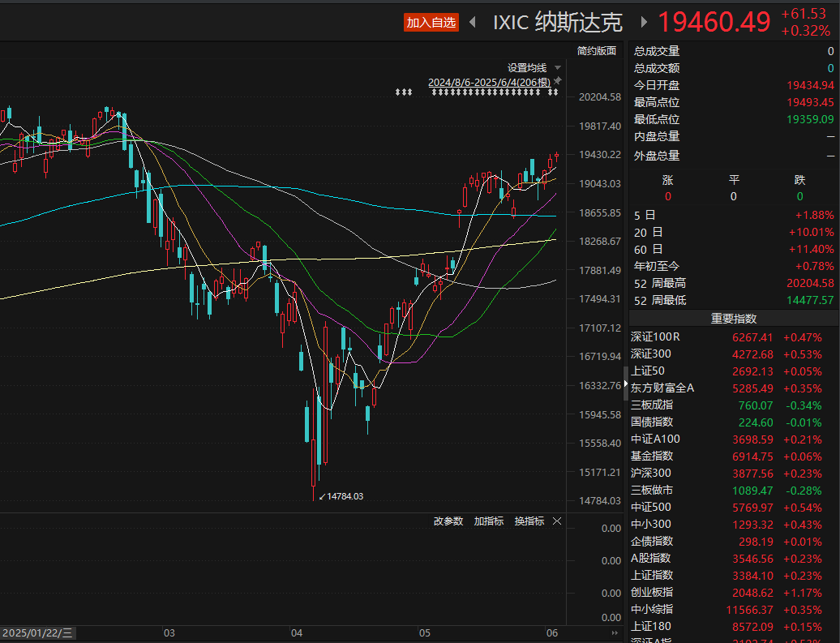Viewport: 840px width, 643px height.
Task: Click the leftmost event marker above the chart
Action: tap(397, 92)
